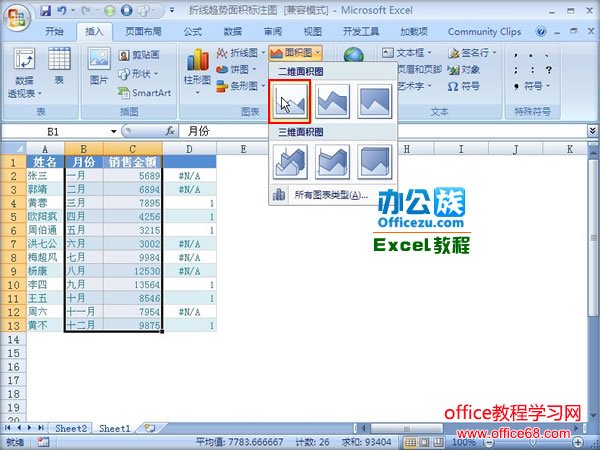Insert a Symbol (Ω 符号)
Screen dimensions: 600x450
tap(463, 86)
